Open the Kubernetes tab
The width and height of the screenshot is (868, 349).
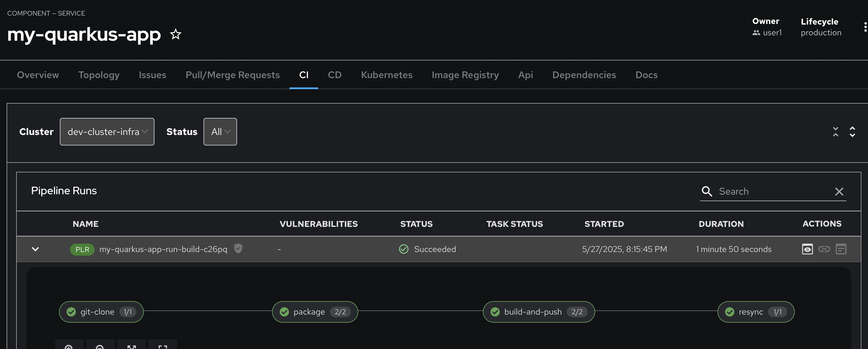click(386, 75)
